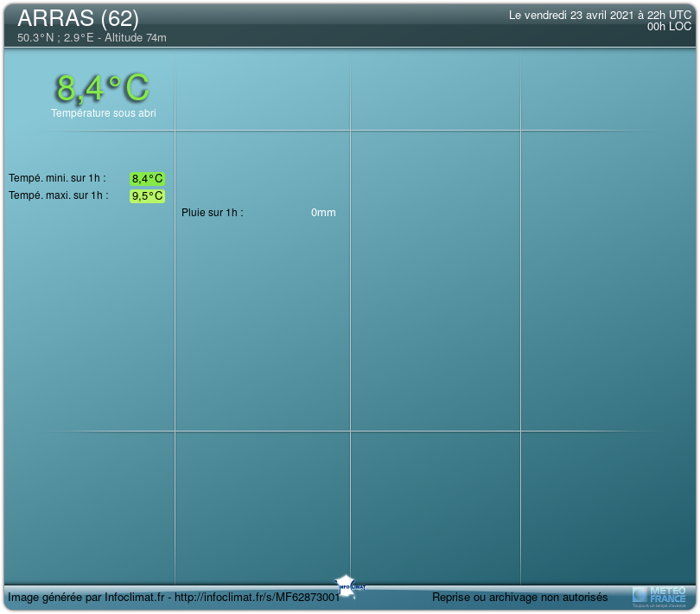
Task: Click the 0mm rainfall value
Action: [323, 213]
